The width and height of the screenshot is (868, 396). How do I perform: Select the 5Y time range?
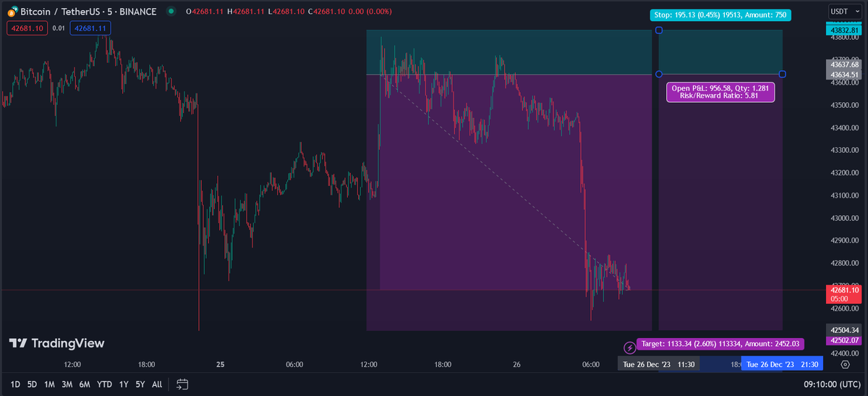[140, 384]
